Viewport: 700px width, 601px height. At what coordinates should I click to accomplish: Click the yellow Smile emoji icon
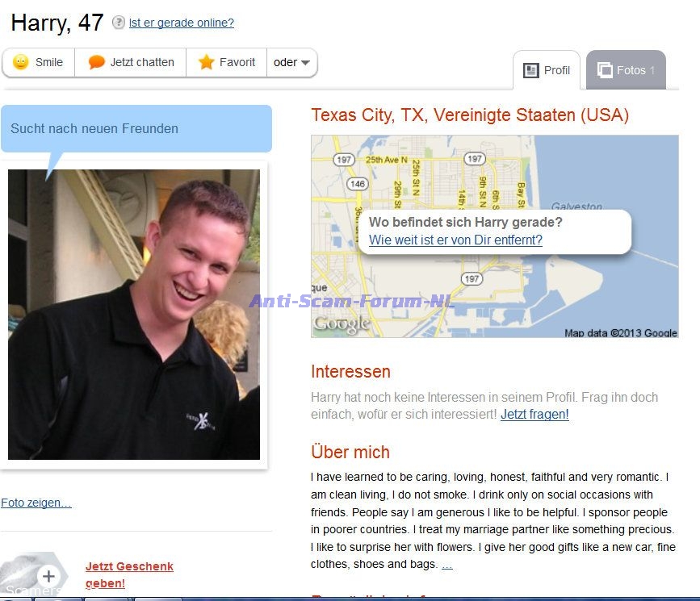click(20, 62)
